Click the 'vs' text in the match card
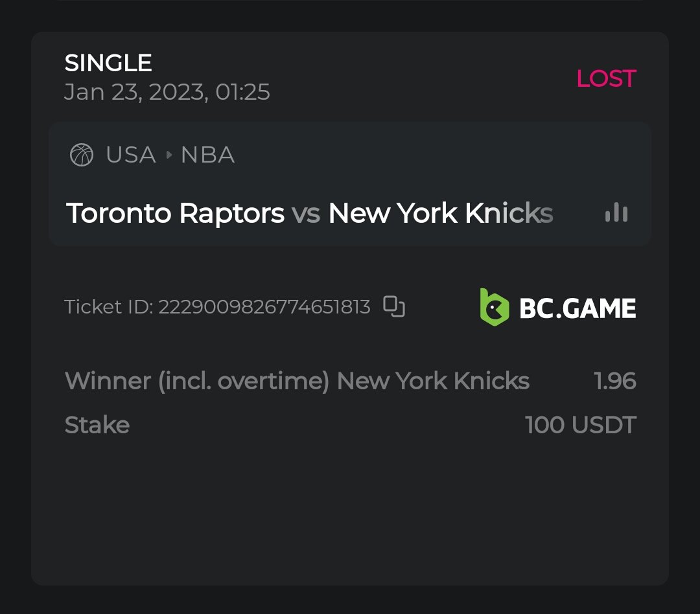This screenshot has width=700, height=614. tap(306, 213)
